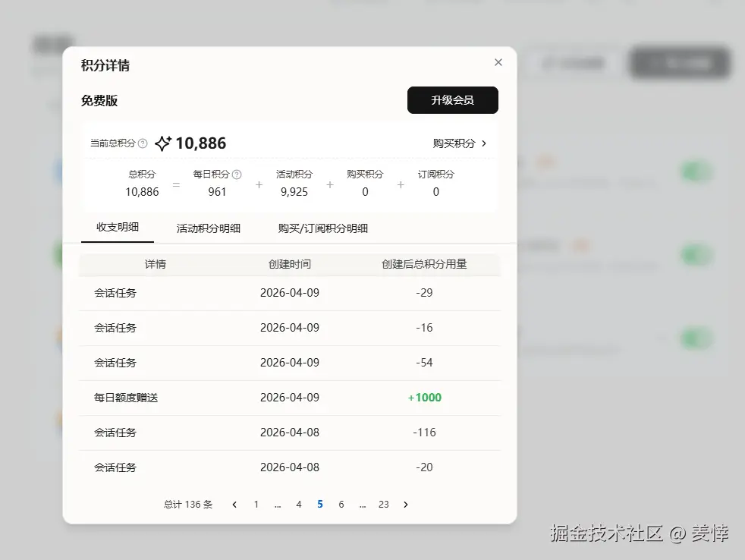Click the chevron arrow after 购买积分
The image size is (745, 560).
483,143
